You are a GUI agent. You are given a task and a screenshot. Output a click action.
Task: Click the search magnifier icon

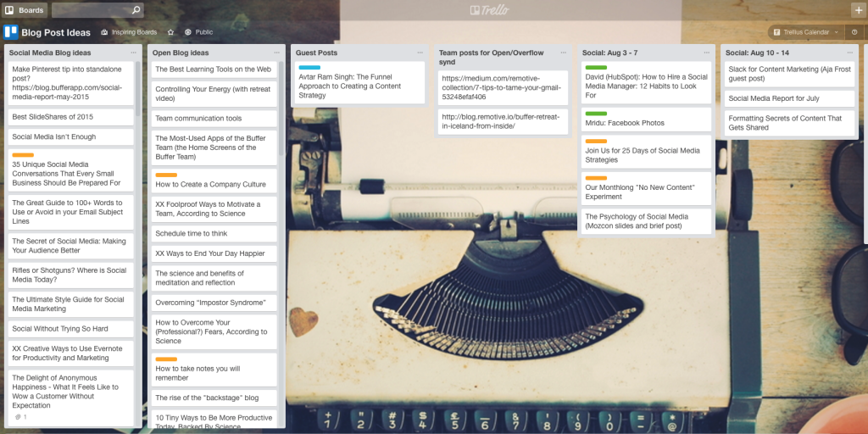pyautogui.click(x=136, y=10)
